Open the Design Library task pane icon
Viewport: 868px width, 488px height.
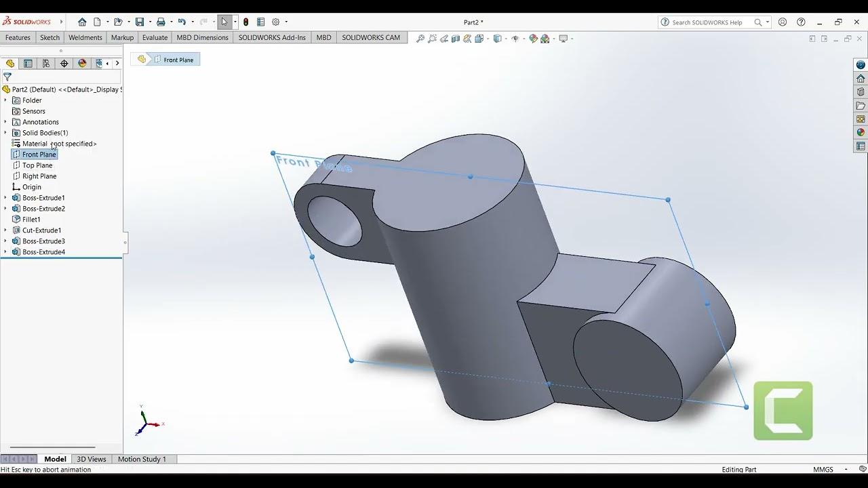tap(861, 91)
